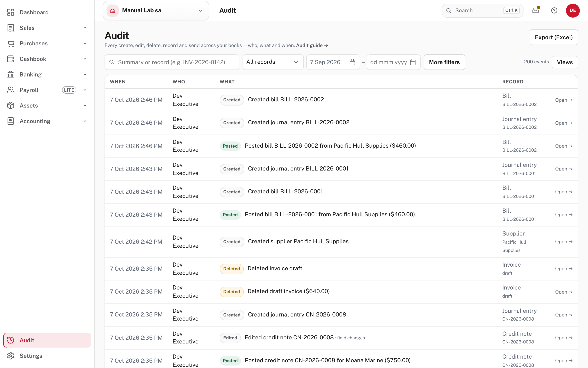Open More filters

point(444,62)
